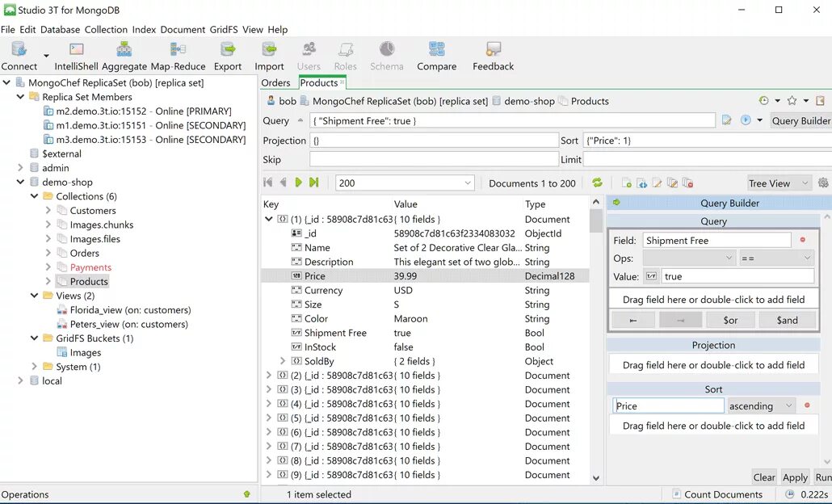Open the ascending sort order dropdown
The image size is (832, 504).
[x=762, y=405]
